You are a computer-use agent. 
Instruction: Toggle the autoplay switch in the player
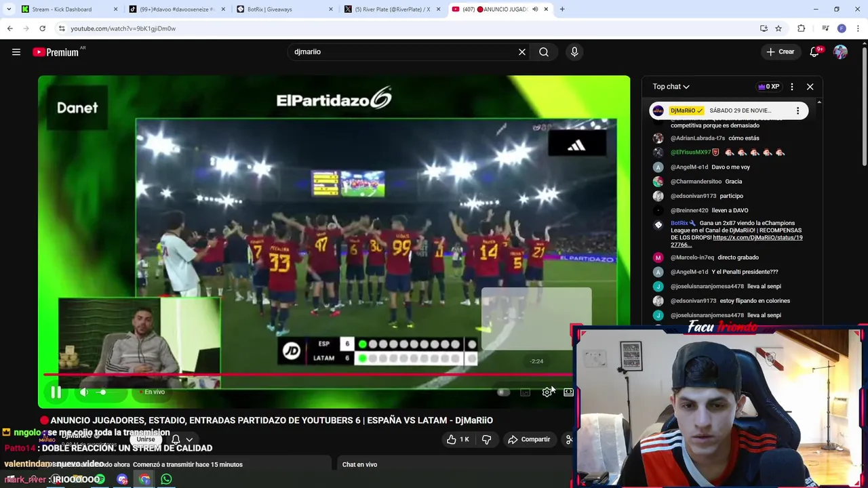(x=502, y=392)
